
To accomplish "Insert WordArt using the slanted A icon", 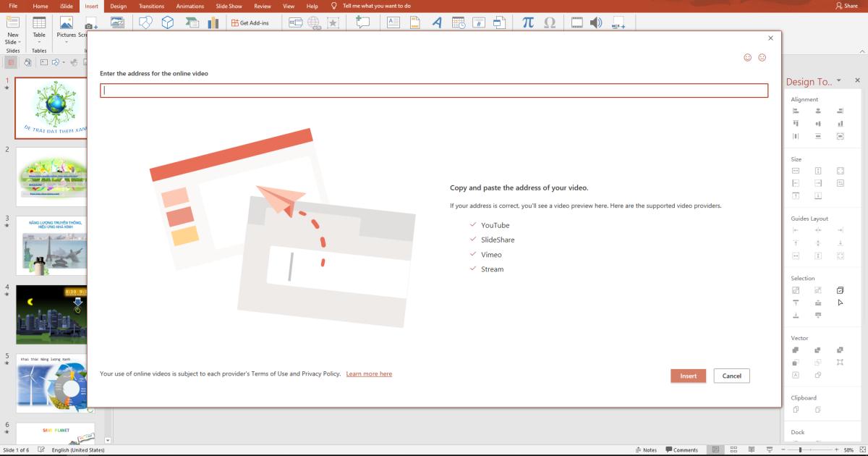I will tap(436, 22).
